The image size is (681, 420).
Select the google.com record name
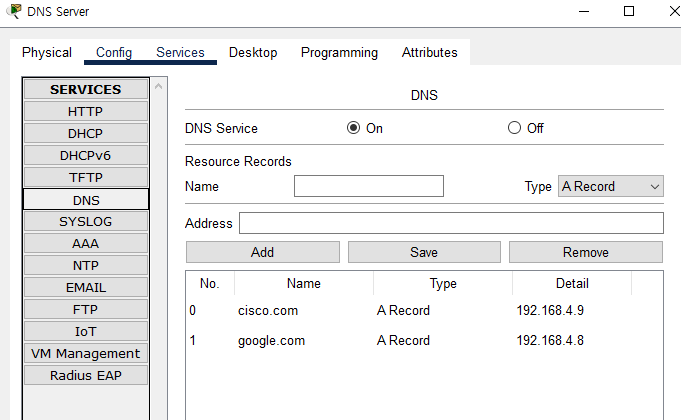[271, 341]
